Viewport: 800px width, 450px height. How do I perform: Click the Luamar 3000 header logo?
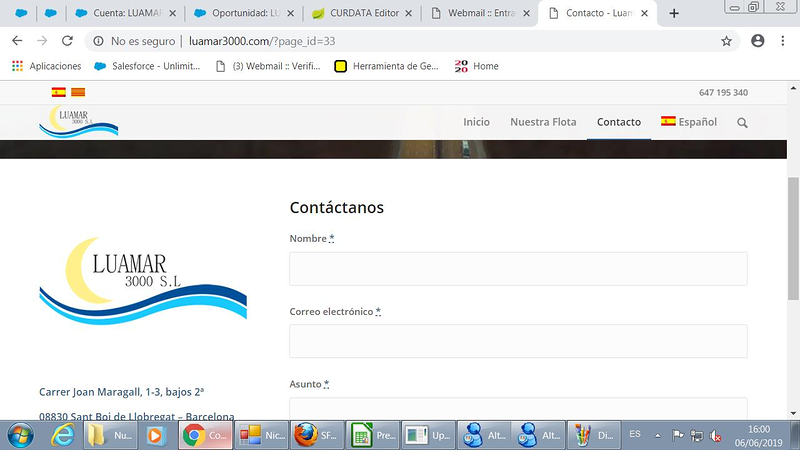coord(78,122)
